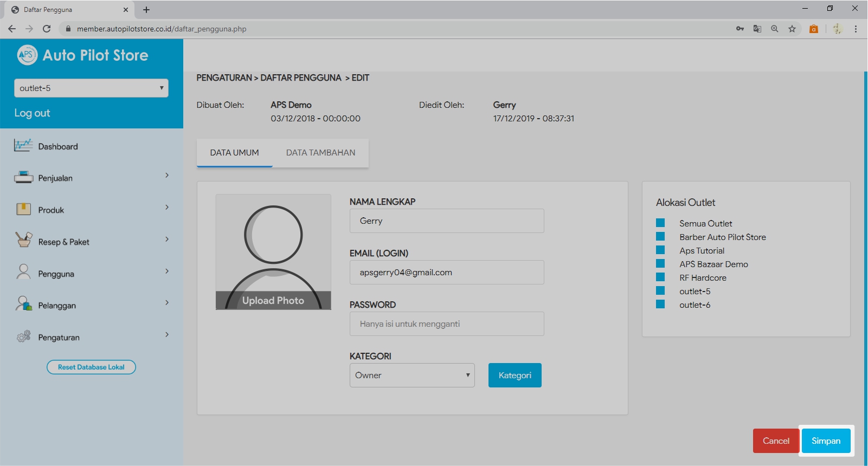Toggle the Semua Outlet checkbox
The height and width of the screenshot is (466, 868).
point(660,223)
